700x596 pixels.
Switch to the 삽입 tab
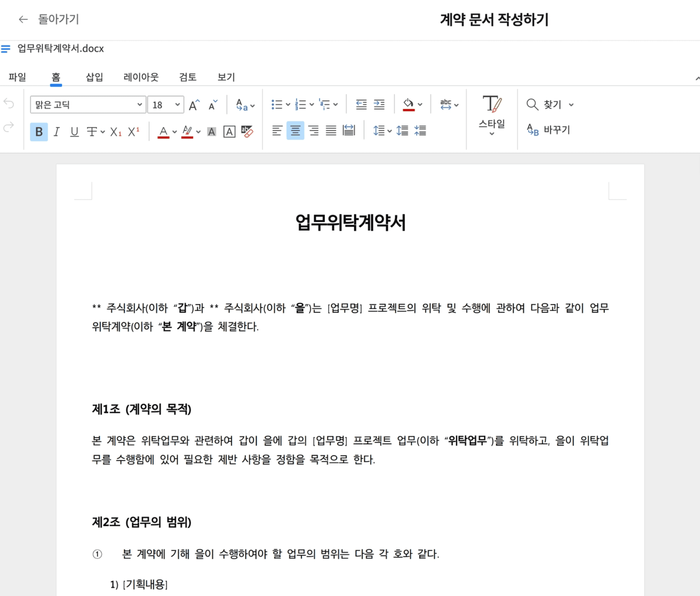click(94, 77)
